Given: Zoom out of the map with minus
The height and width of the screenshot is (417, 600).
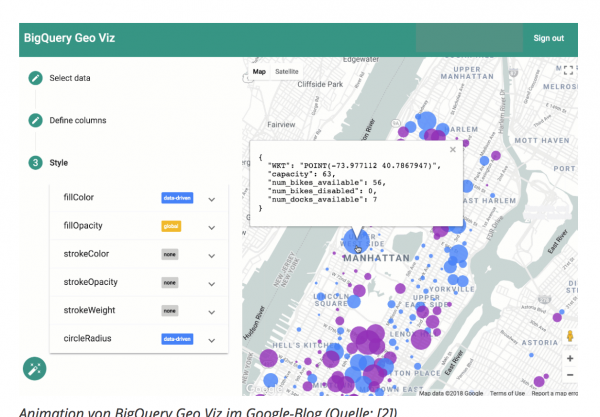Looking at the screenshot, I should [x=569, y=375].
